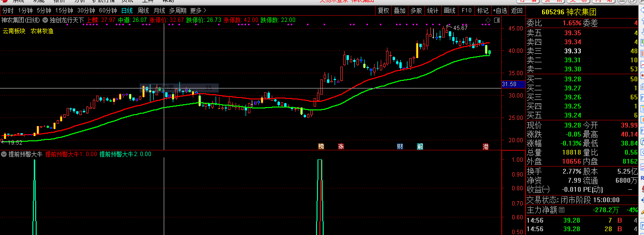Click the 外盘 10656 value
Viewport: 644px width, 235px height.
click(571, 161)
